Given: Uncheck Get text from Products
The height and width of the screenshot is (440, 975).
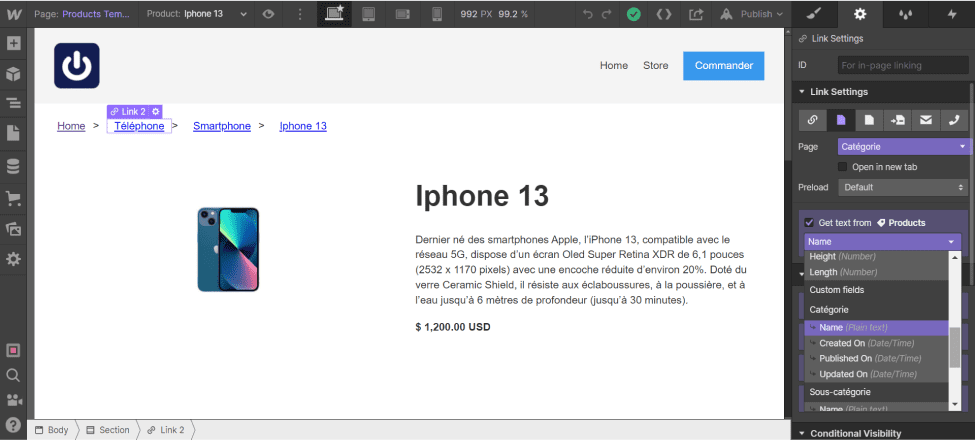Looking at the screenshot, I should coord(809,222).
